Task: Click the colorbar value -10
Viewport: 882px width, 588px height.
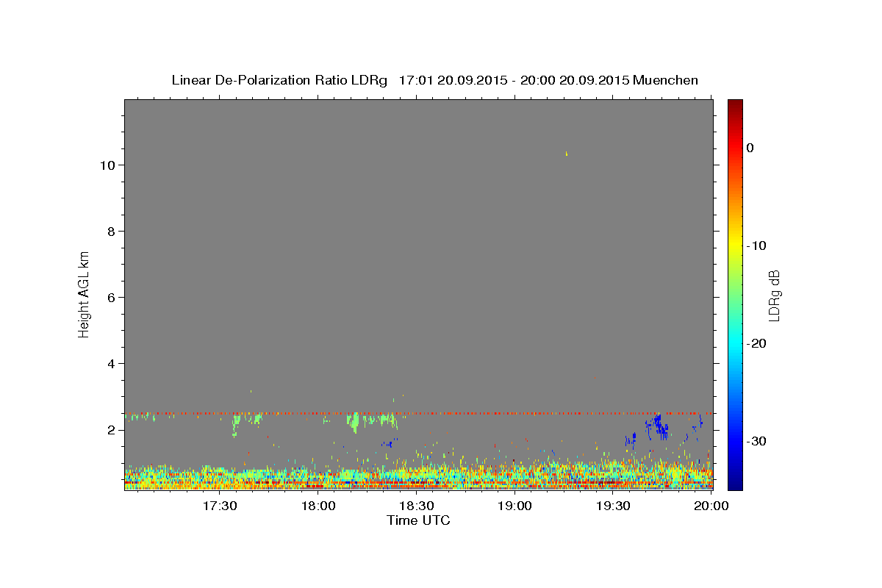Action: (756, 245)
